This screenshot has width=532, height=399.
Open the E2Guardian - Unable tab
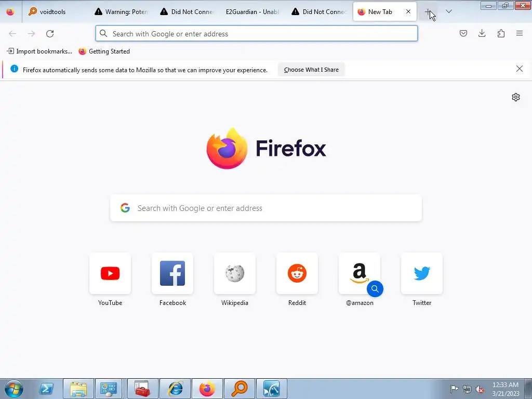pyautogui.click(x=254, y=11)
